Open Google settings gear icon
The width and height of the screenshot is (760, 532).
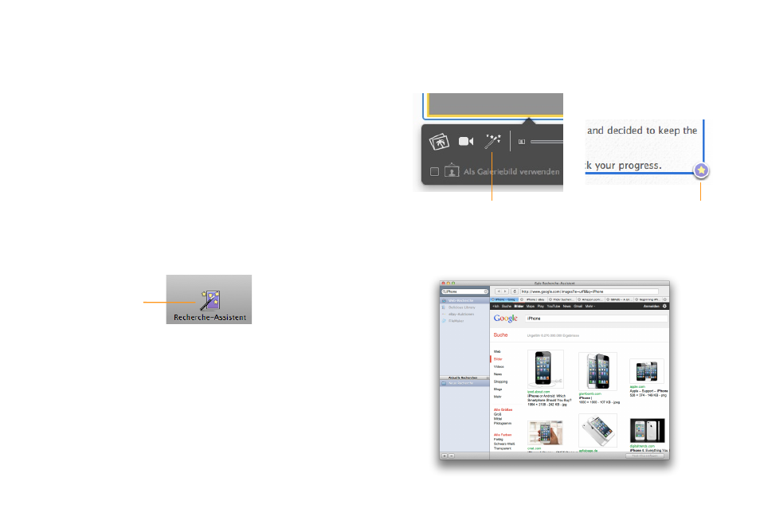click(x=665, y=307)
